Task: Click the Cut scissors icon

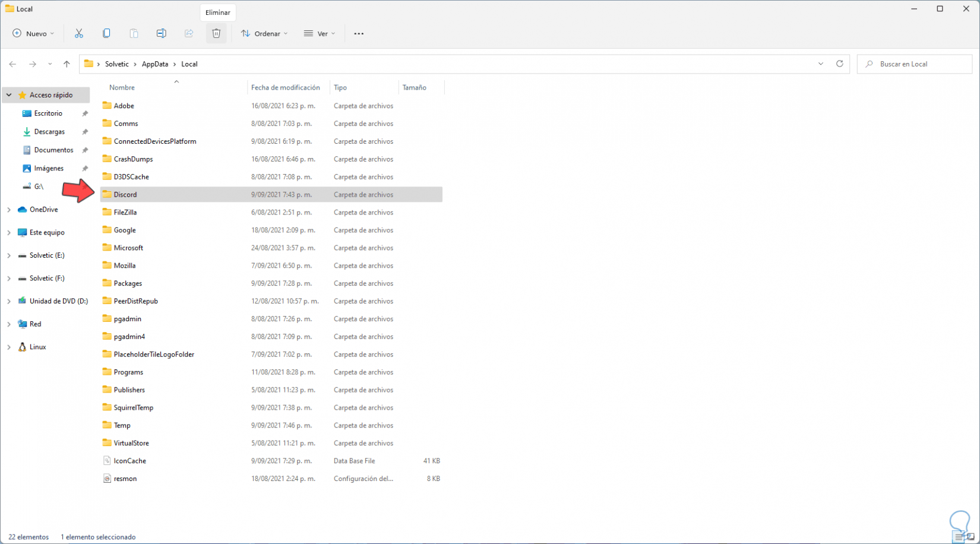Action: 79,34
